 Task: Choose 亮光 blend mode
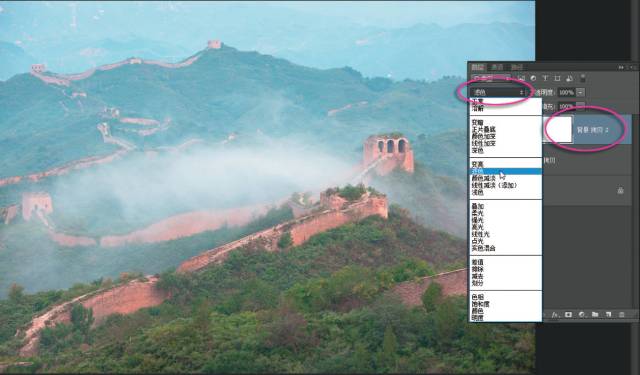click(x=506, y=227)
